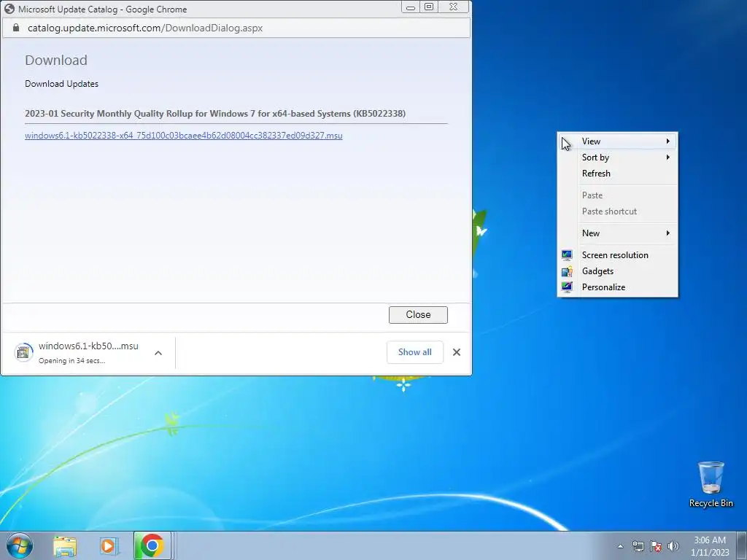Screen dimensions: 747x560
Task: Open the Recycle Bin desktop icon
Action: click(x=711, y=484)
